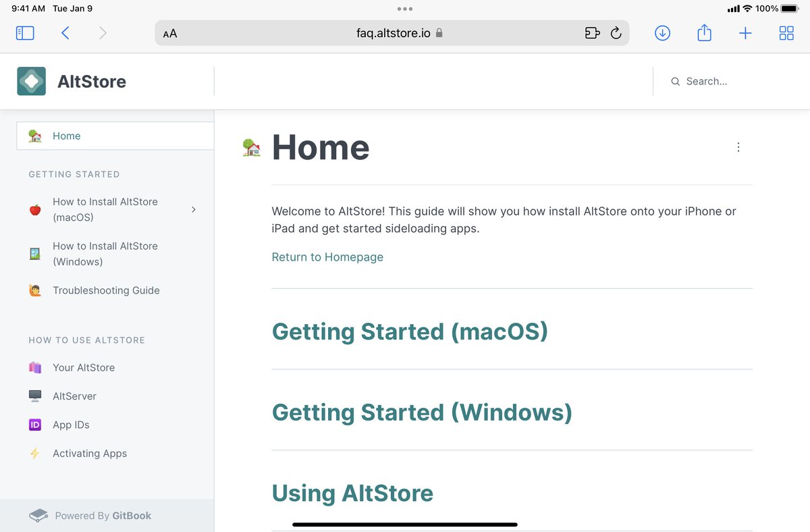
Task: Open Safari's tab overview grid
Action: coord(786,32)
